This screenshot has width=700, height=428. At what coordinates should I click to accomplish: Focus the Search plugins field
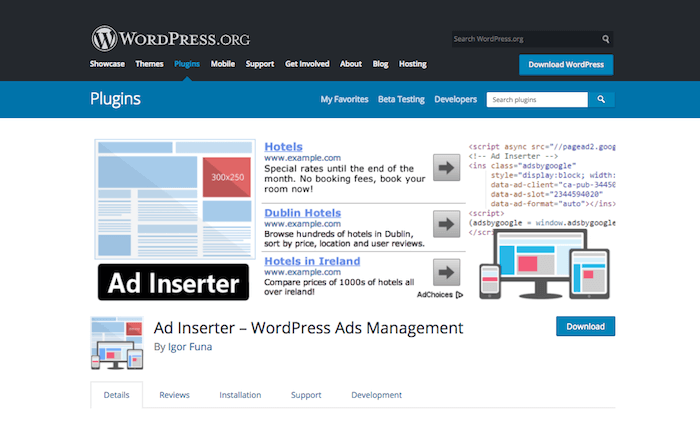(x=538, y=100)
